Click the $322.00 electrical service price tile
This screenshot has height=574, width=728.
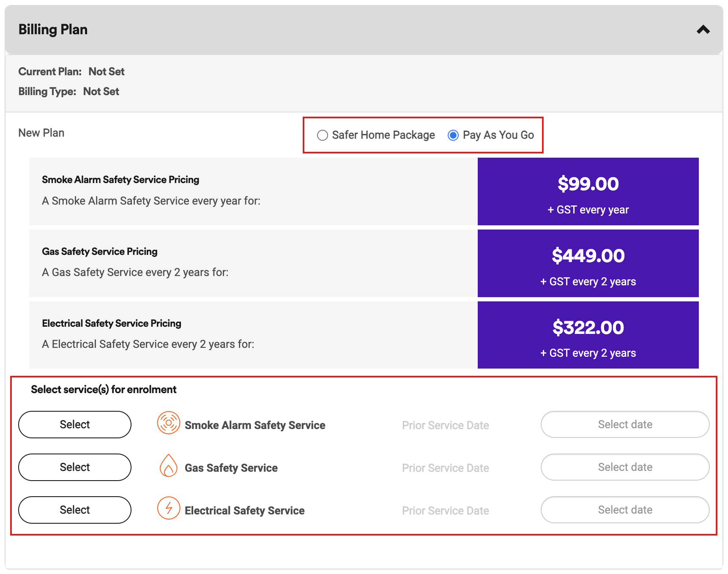pyautogui.click(x=588, y=335)
